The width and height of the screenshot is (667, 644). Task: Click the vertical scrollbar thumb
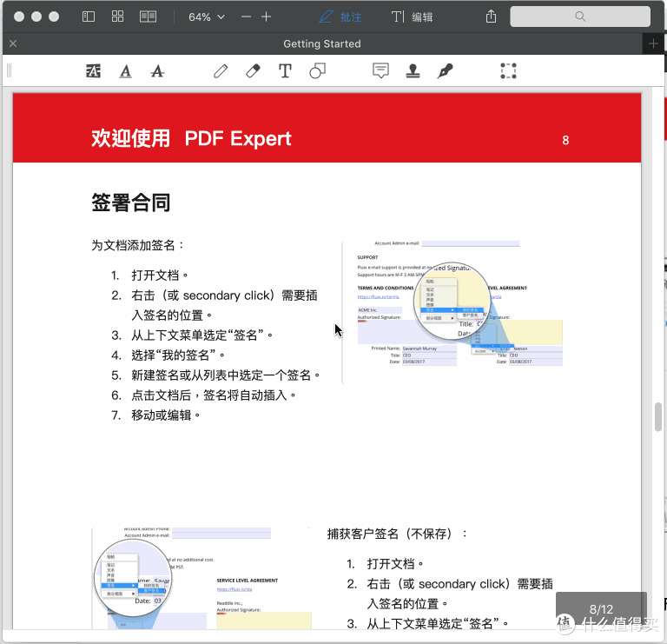[x=658, y=416]
